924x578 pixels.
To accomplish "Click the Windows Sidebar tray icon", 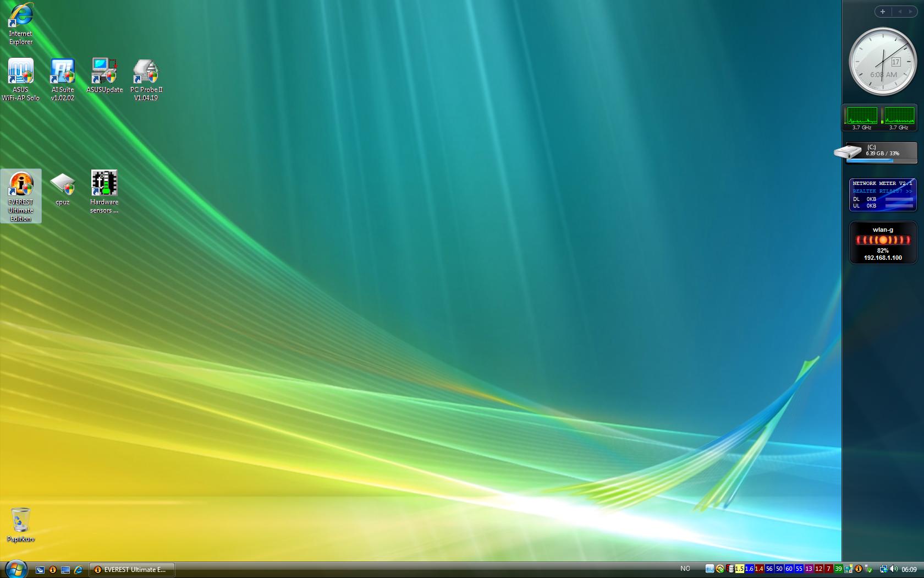I will pyautogui.click(x=849, y=569).
